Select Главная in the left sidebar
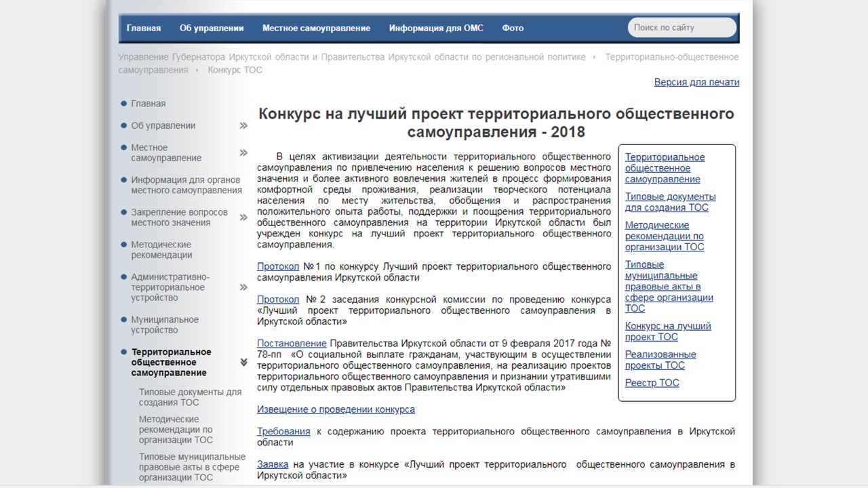The image size is (868, 488). coord(149,104)
